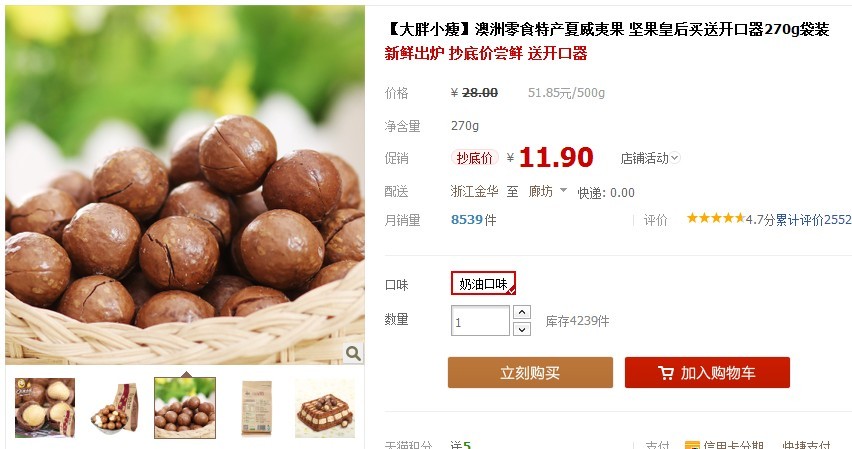This screenshot has width=852, height=449.
Task: Click the five-star rating icons
Action: pos(716,219)
